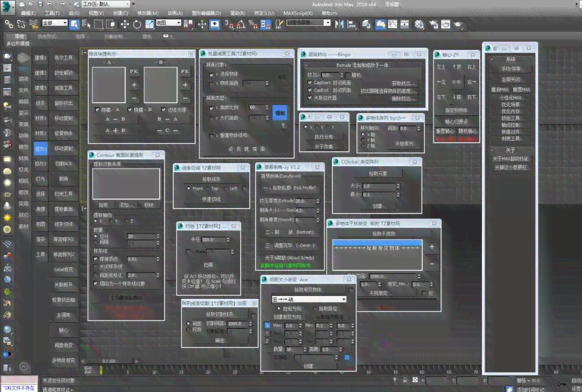The height and width of the screenshot is (392, 582).
Task: Open the 工具(T) menu
Action: point(52,13)
